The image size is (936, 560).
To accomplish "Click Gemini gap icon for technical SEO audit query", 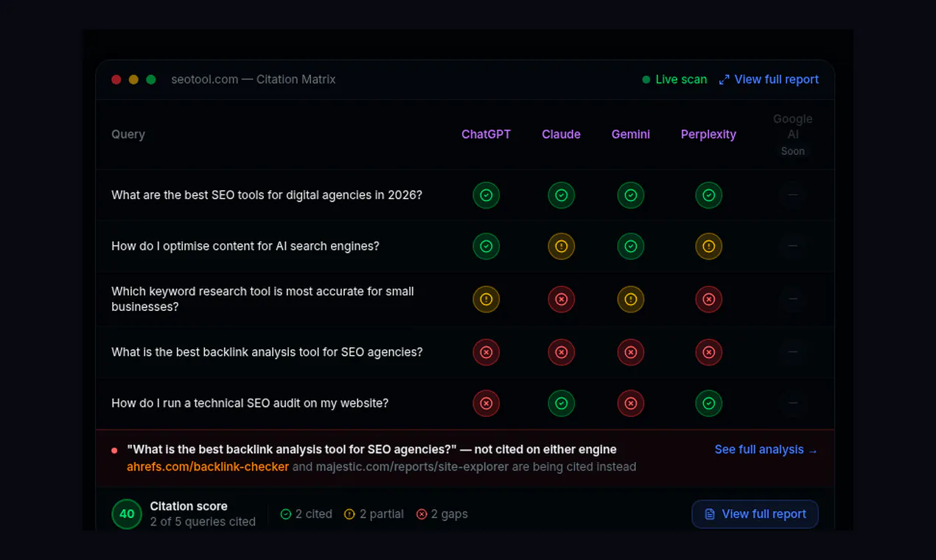I will (630, 403).
